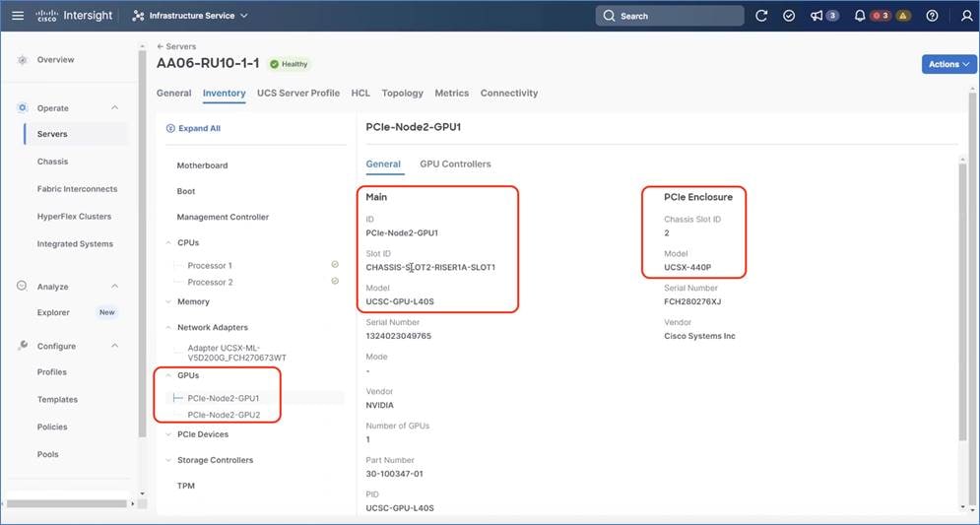Click the Cisco Intersight logo
This screenshot has height=525, width=980.
pyautogui.click(x=74, y=16)
